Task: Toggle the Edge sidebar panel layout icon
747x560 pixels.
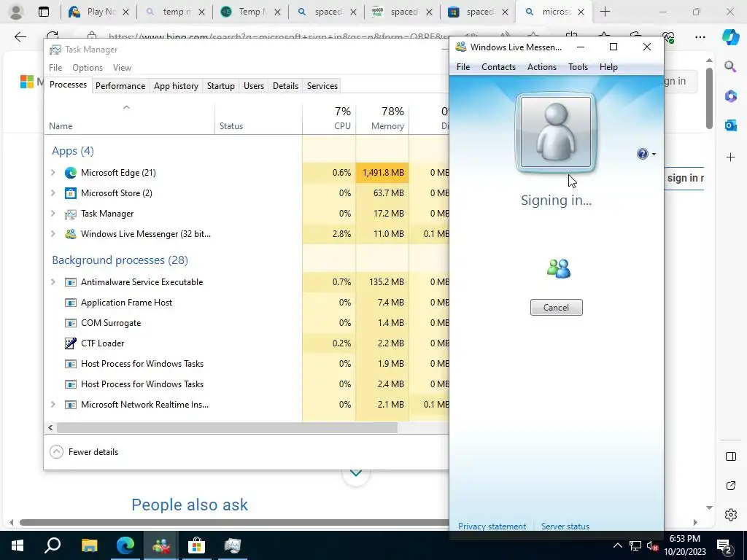Action: coord(730,456)
